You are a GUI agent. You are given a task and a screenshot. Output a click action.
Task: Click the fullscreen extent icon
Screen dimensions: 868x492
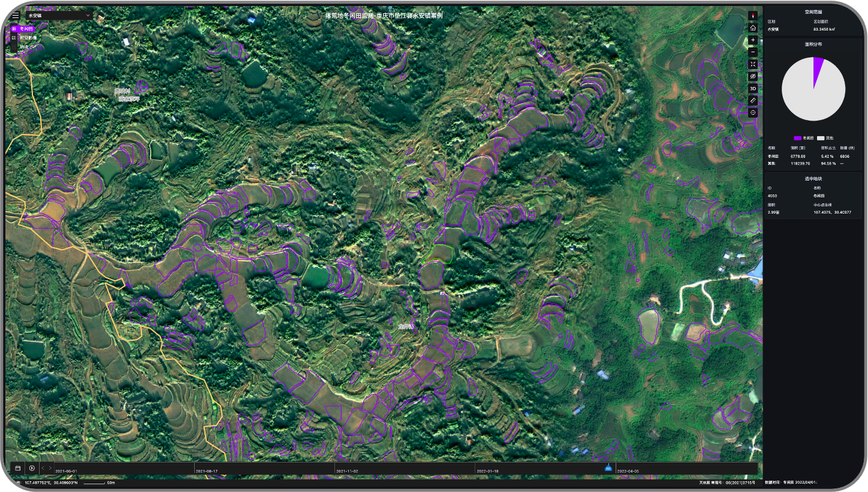pos(753,64)
